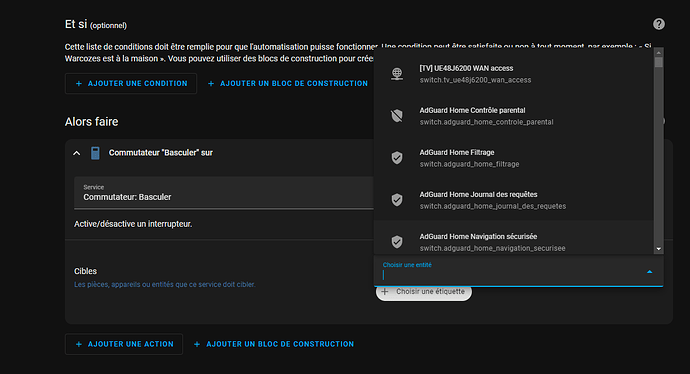Click entity id switch.adguard_home_filtrage

469,164
